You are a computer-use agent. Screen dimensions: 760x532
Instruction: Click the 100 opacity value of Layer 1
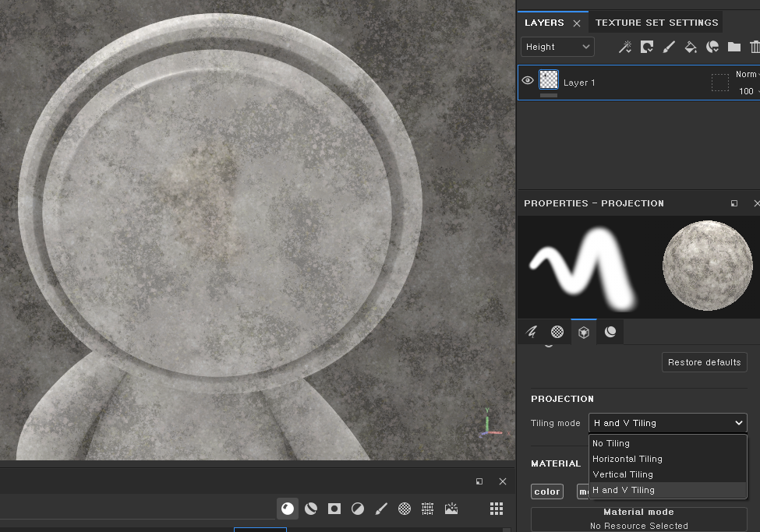tap(747, 91)
